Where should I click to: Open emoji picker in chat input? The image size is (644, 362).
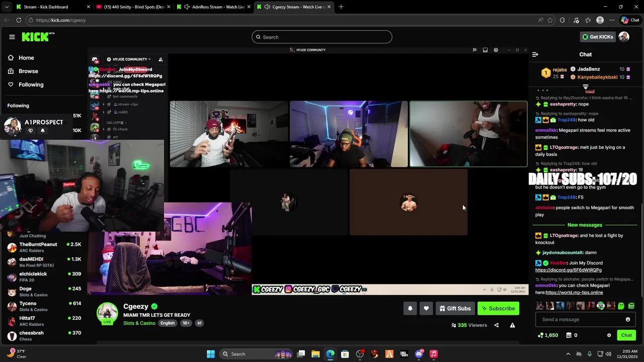(x=627, y=319)
